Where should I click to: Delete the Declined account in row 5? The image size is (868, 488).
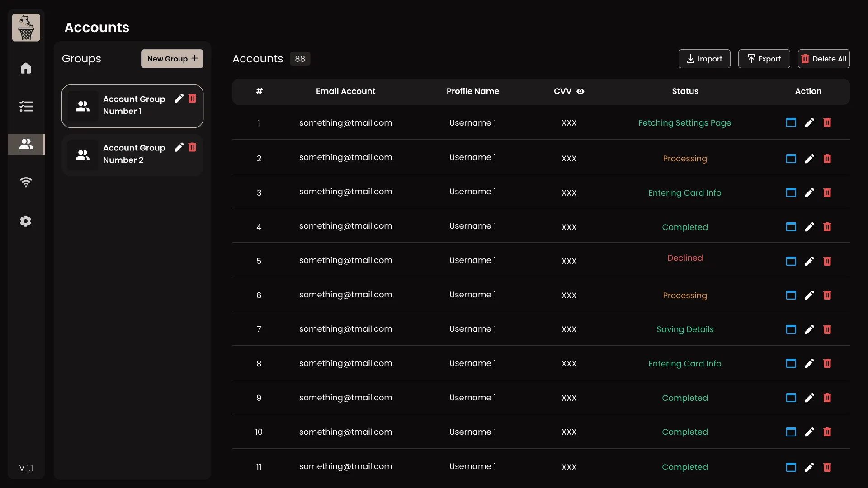[x=827, y=261]
